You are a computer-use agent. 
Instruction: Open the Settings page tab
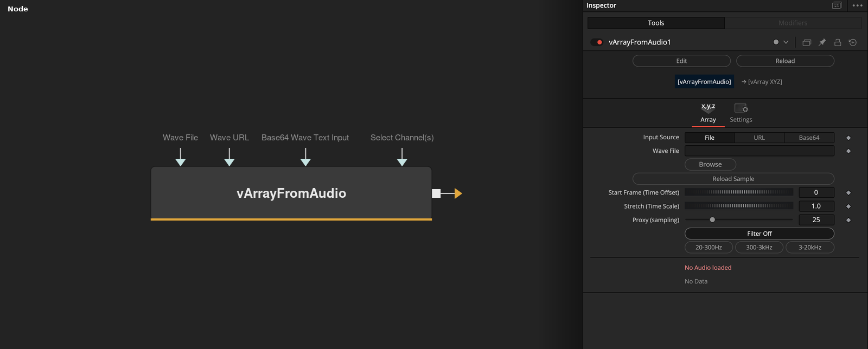tap(741, 114)
